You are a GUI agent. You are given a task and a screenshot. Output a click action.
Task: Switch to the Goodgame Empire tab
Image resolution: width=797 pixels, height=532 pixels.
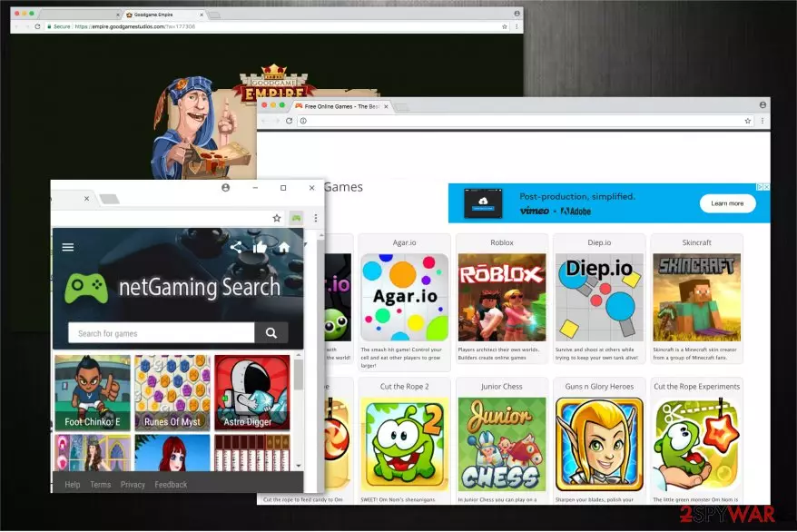(x=162, y=15)
